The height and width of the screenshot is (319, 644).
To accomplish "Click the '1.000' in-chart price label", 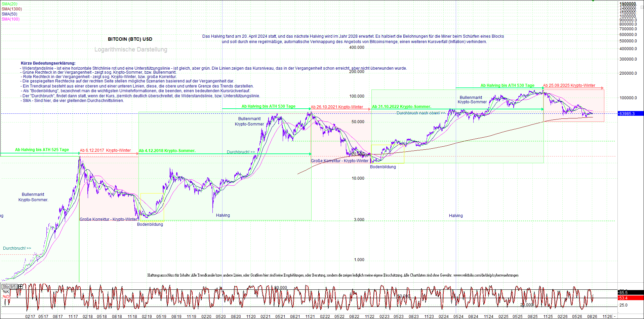I will 359,260.
